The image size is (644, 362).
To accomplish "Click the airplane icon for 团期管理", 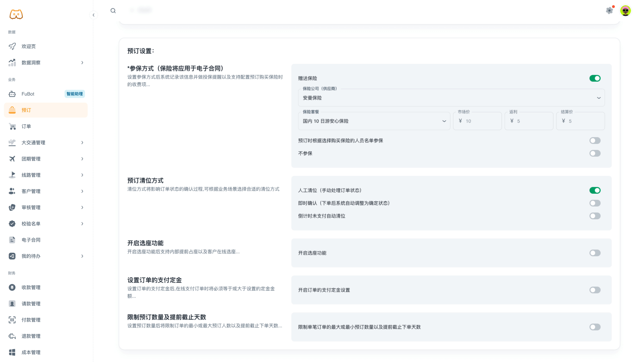I will tap(12, 159).
